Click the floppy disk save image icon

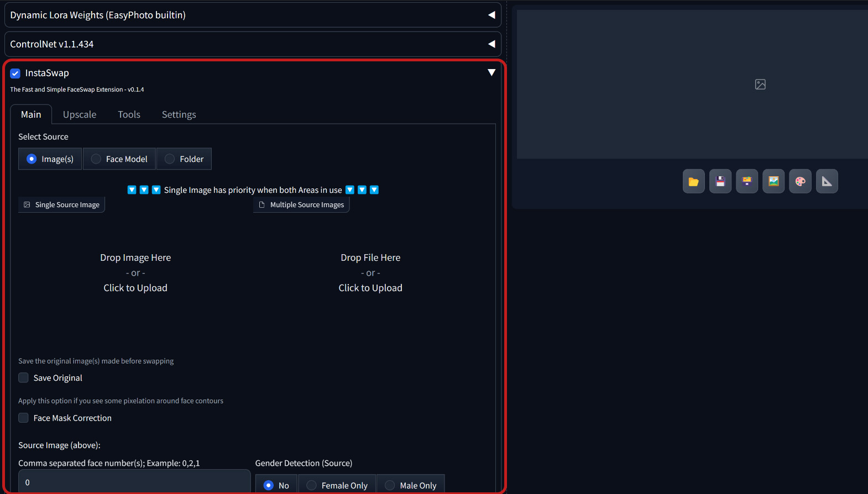coord(720,181)
